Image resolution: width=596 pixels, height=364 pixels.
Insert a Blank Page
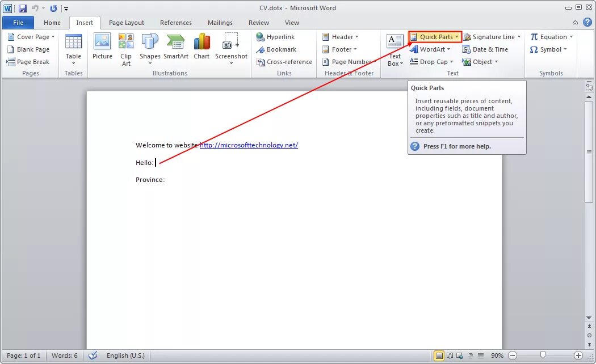(x=28, y=49)
